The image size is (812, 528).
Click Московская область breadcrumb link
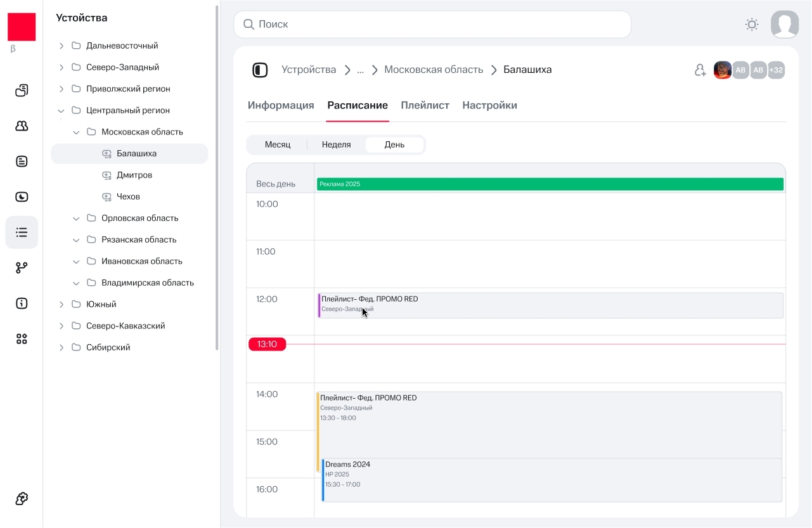tap(434, 70)
